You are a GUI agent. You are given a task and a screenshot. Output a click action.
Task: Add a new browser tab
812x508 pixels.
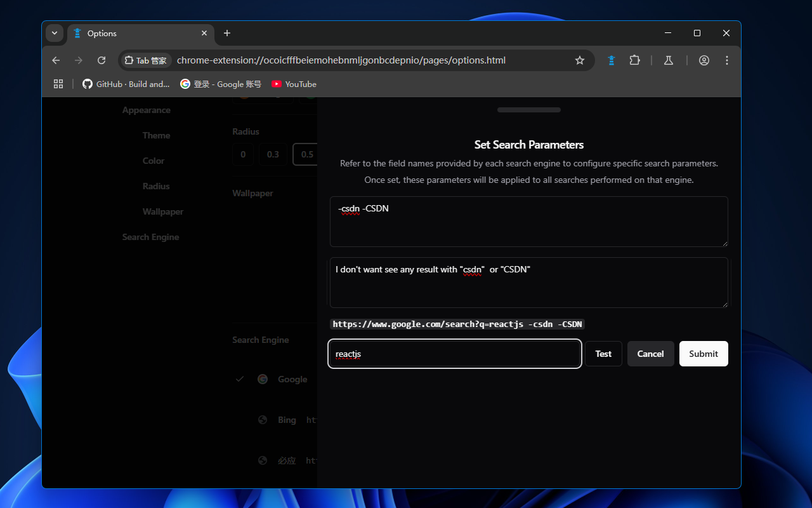[x=227, y=33]
